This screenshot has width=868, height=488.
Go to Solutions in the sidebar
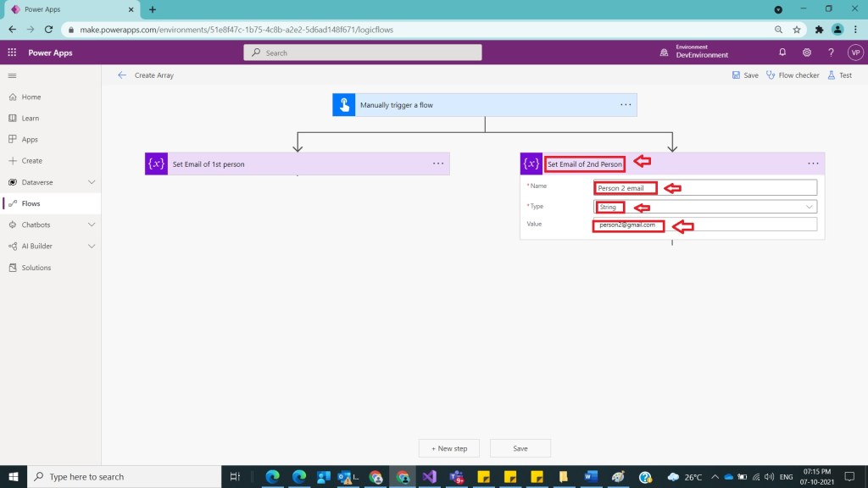[36, 268]
